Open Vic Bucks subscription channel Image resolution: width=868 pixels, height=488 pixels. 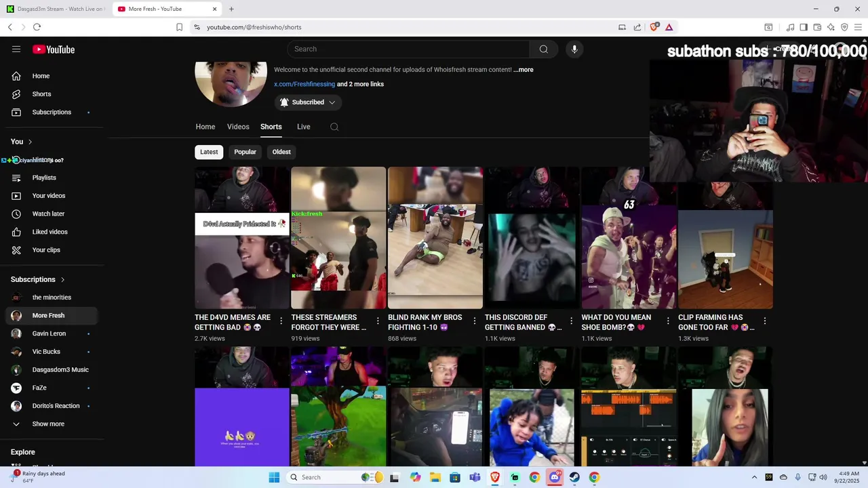(52, 352)
